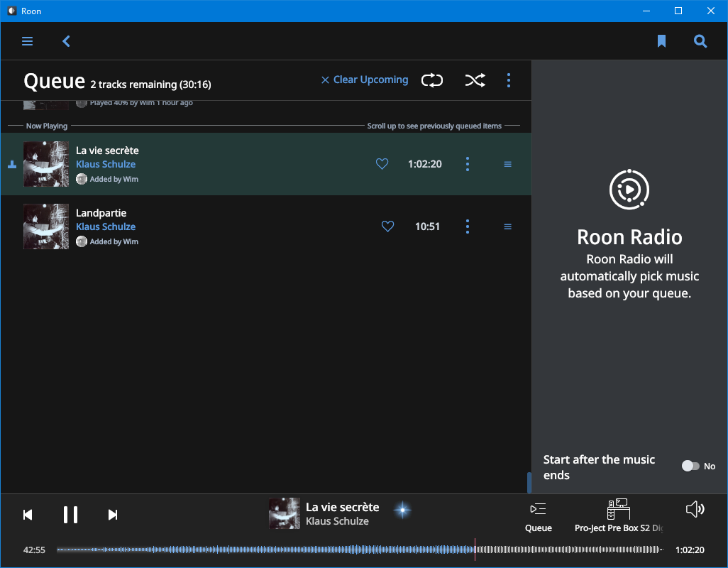Open the volume speaker control
728x568 pixels.
(695, 509)
